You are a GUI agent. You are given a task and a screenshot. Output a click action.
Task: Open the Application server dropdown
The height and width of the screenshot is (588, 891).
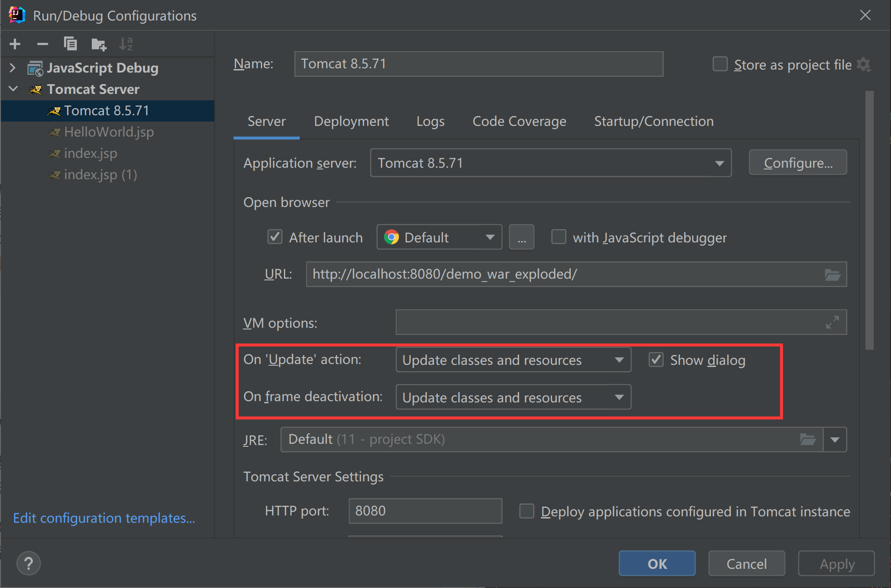pyautogui.click(x=550, y=163)
